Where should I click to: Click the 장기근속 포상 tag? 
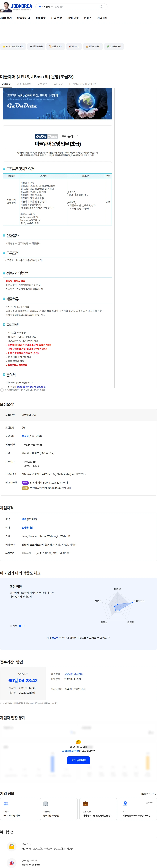(x=114, y=47)
